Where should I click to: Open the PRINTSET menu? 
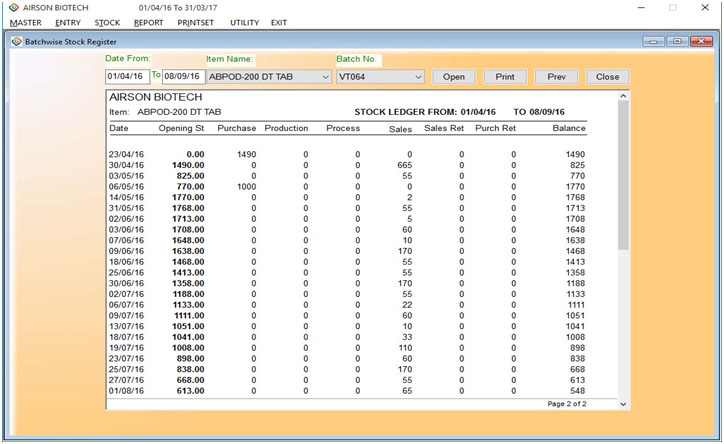click(x=195, y=22)
